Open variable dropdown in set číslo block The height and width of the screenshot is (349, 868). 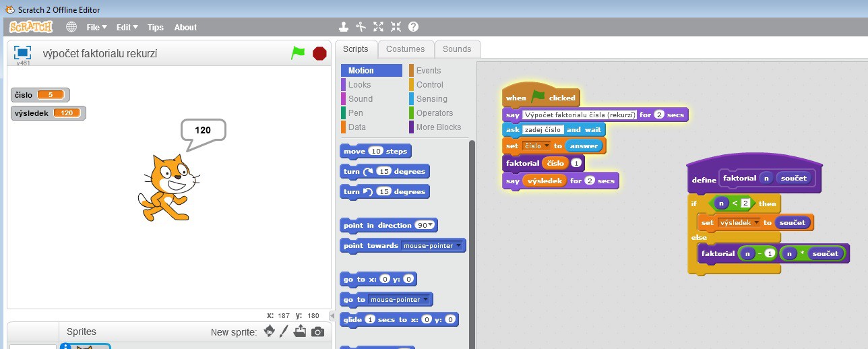[547, 146]
